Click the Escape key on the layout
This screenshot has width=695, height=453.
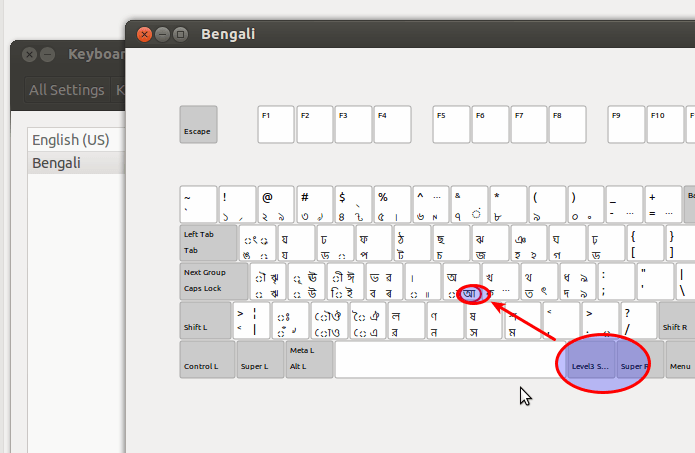[x=198, y=125]
